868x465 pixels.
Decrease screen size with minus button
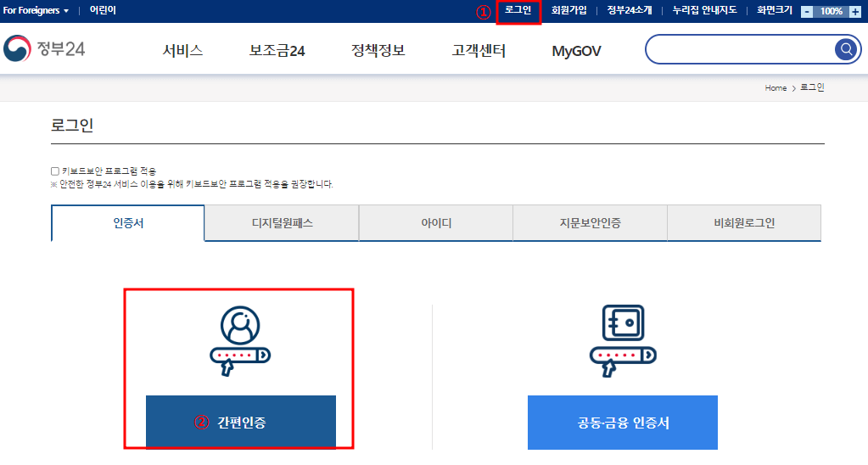point(807,12)
